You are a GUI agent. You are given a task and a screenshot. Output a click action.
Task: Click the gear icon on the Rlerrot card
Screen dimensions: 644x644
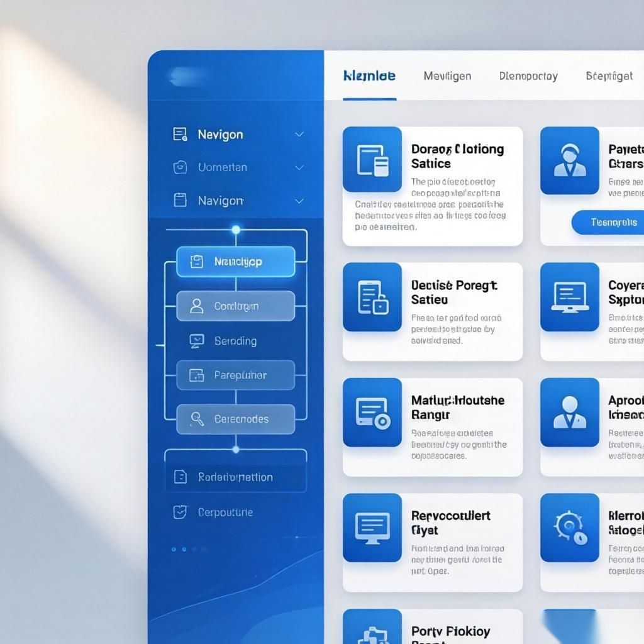[569, 528]
